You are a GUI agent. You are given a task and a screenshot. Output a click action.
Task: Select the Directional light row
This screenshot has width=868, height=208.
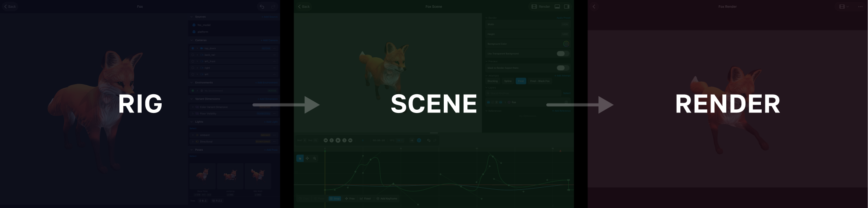coord(234,141)
